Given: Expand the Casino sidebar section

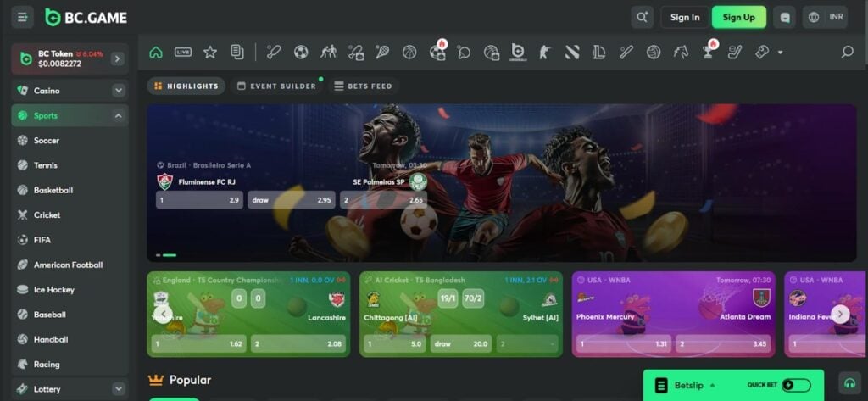Looking at the screenshot, I should tap(119, 91).
